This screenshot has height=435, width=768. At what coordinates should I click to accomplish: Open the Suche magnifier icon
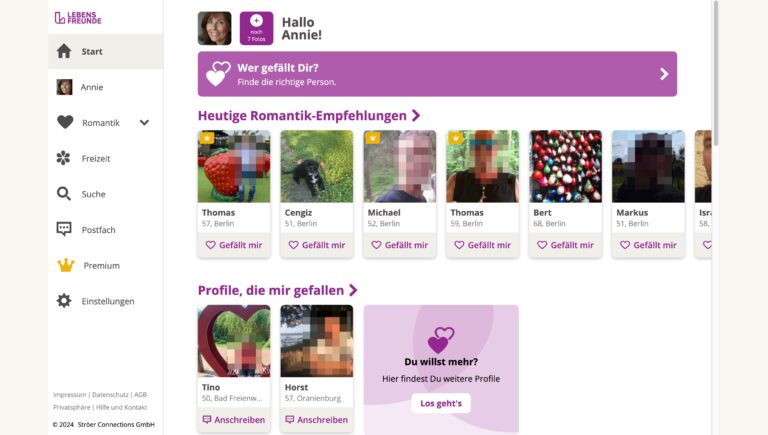(64, 193)
